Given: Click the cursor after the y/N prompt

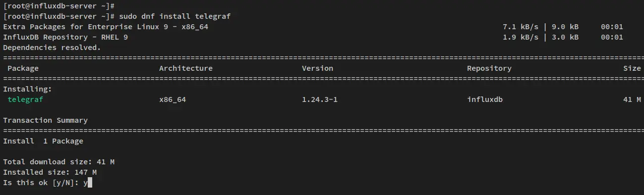Looking at the screenshot, I should [90, 183].
